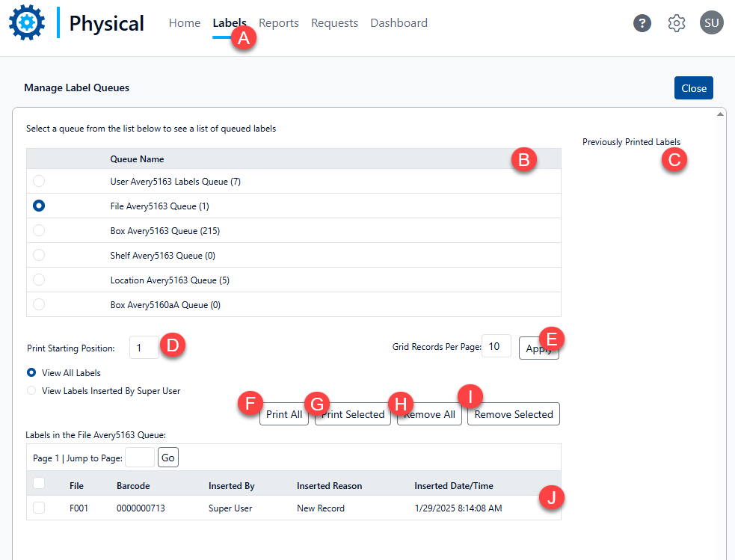Open the Home menu item
The image size is (735, 560).
coord(184,23)
